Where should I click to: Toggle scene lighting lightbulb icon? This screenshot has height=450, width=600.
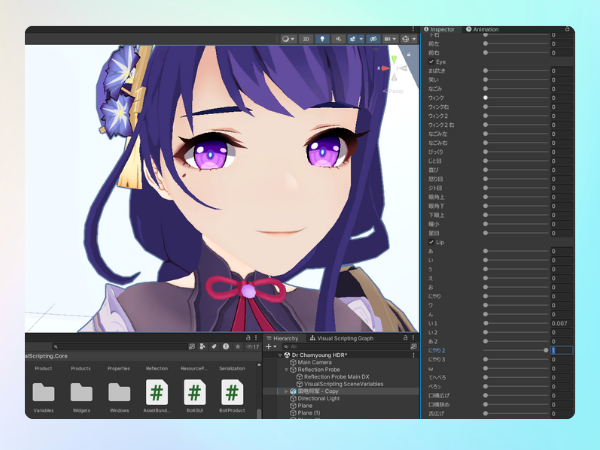[x=322, y=39]
